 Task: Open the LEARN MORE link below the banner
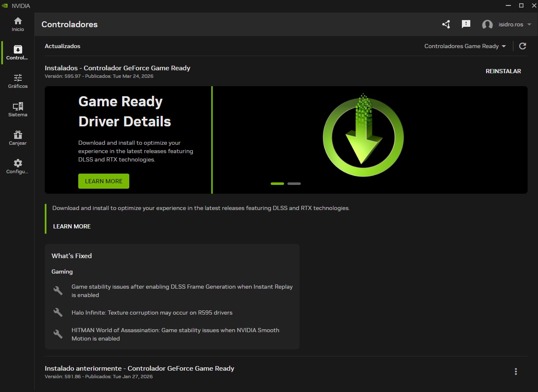(x=72, y=226)
